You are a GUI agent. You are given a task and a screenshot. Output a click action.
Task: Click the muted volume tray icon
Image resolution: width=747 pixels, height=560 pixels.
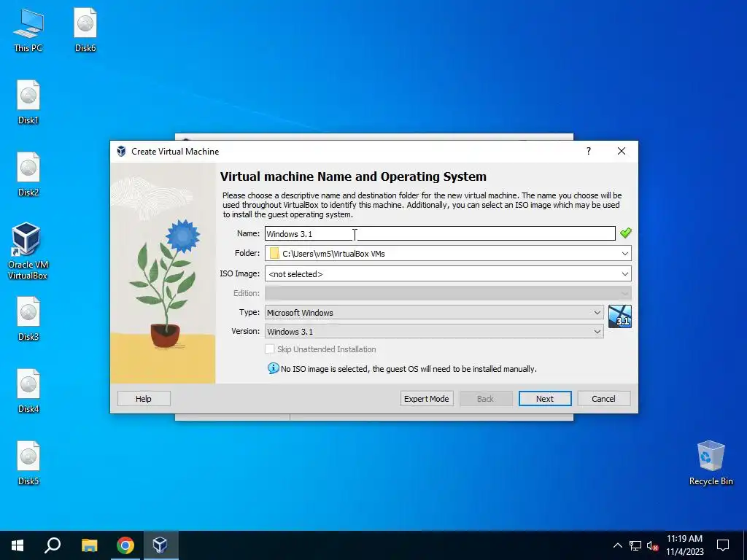pos(652,545)
